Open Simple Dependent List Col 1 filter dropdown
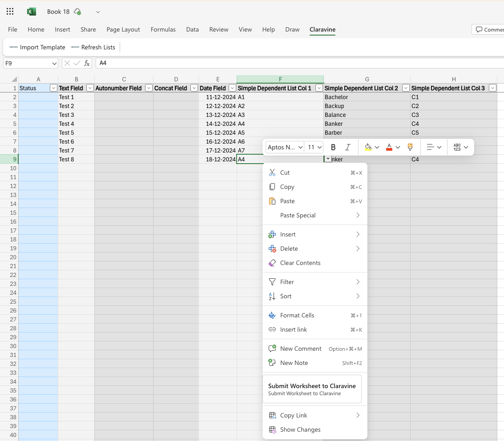 (x=319, y=88)
